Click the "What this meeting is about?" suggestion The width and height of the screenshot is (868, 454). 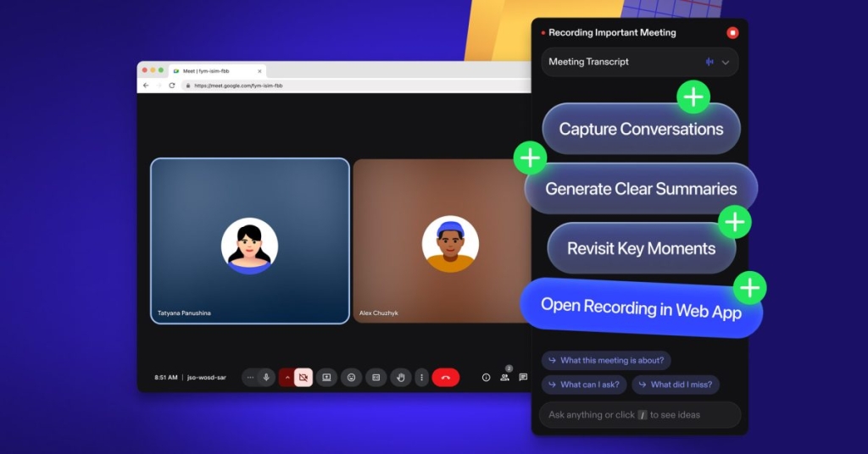[x=606, y=360]
